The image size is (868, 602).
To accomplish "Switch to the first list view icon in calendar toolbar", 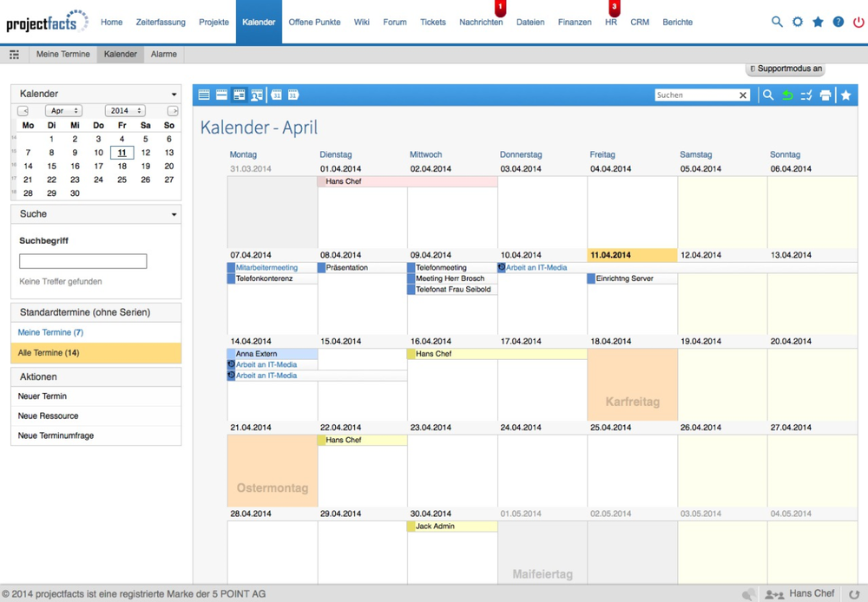I will pyautogui.click(x=204, y=95).
